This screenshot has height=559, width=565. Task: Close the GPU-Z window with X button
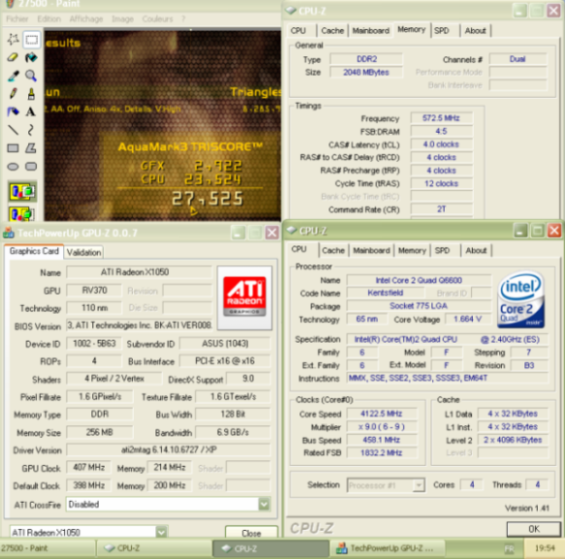(272, 233)
